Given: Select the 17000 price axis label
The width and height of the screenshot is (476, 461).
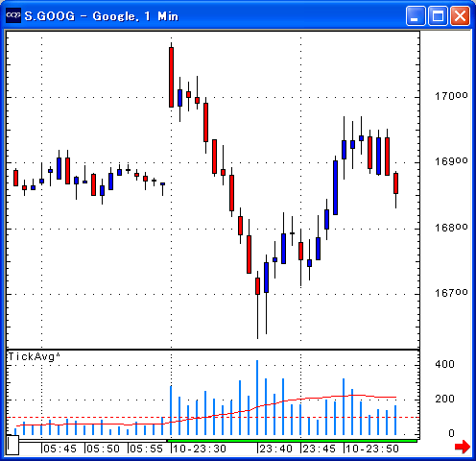Looking at the screenshot, I should point(451,96).
